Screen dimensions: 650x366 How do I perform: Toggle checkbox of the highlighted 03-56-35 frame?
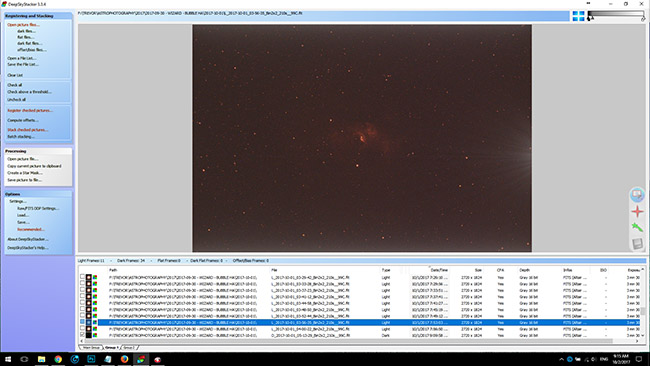click(82, 322)
